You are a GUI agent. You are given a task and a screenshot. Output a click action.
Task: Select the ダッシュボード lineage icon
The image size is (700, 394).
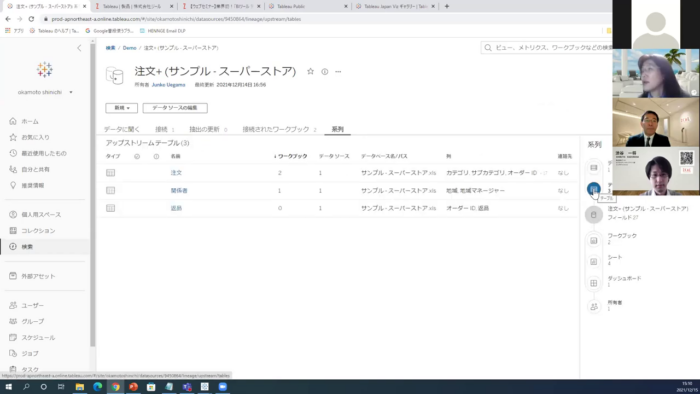(594, 283)
